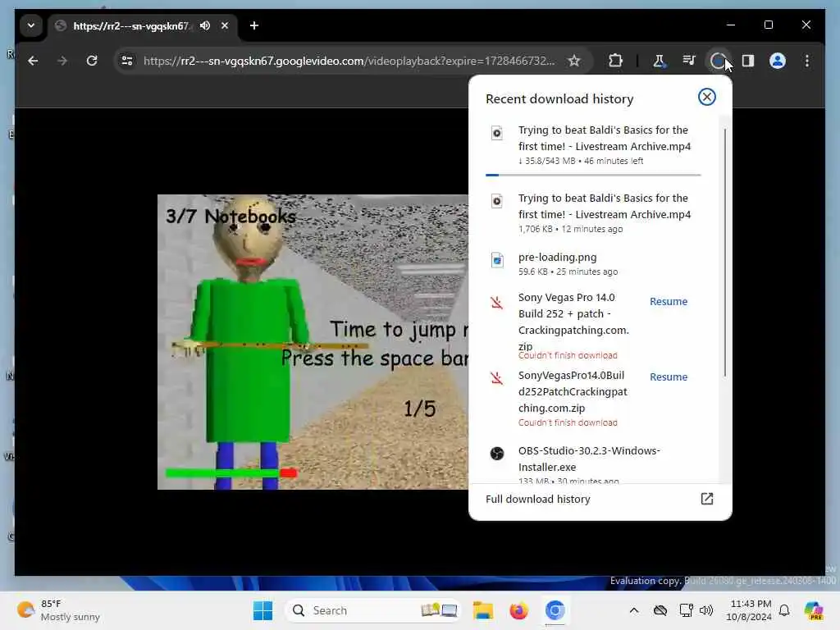Open volume speaker tray icon
840x630 pixels.
coord(706,610)
